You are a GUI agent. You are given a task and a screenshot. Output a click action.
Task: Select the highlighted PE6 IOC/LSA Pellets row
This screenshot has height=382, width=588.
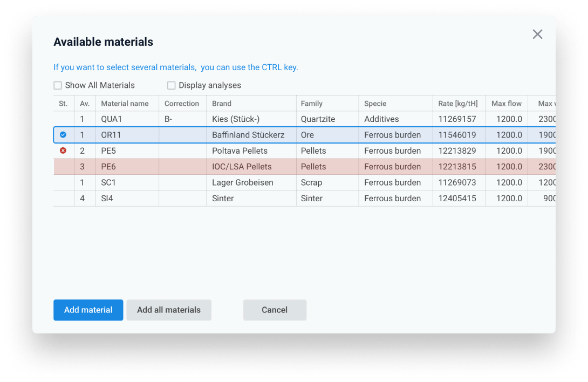242,167
